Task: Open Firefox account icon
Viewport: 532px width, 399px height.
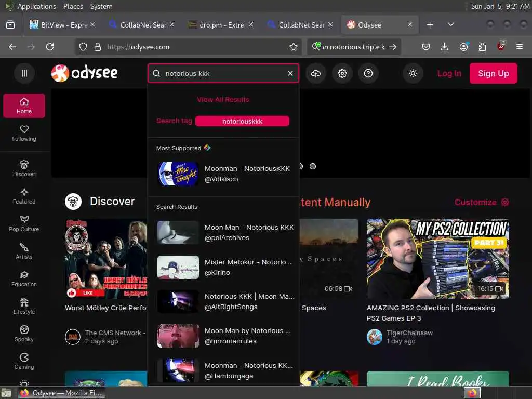Action: point(463,47)
